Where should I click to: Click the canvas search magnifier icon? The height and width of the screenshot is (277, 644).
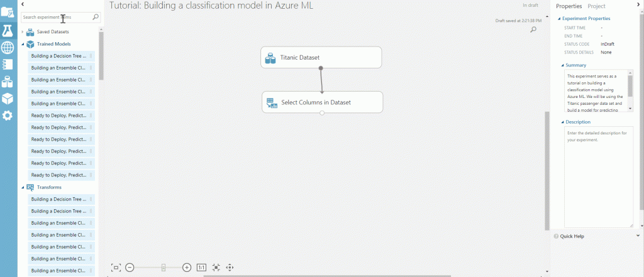click(x=533, y=30)
